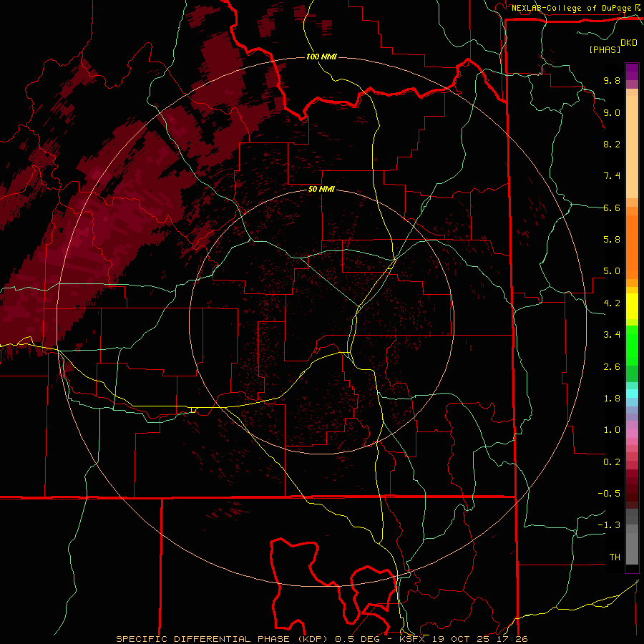
Task: Click the 3.4 scale value
Action: [612, 335]
